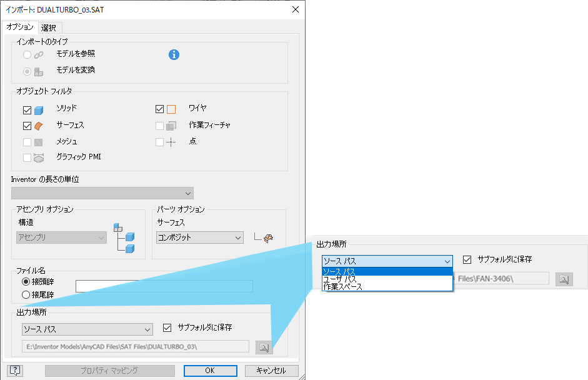The height and width of the screenshot is (380, 588).
Task: Choose highlighted ソース パス list option
Action: [x=387, y=271]
